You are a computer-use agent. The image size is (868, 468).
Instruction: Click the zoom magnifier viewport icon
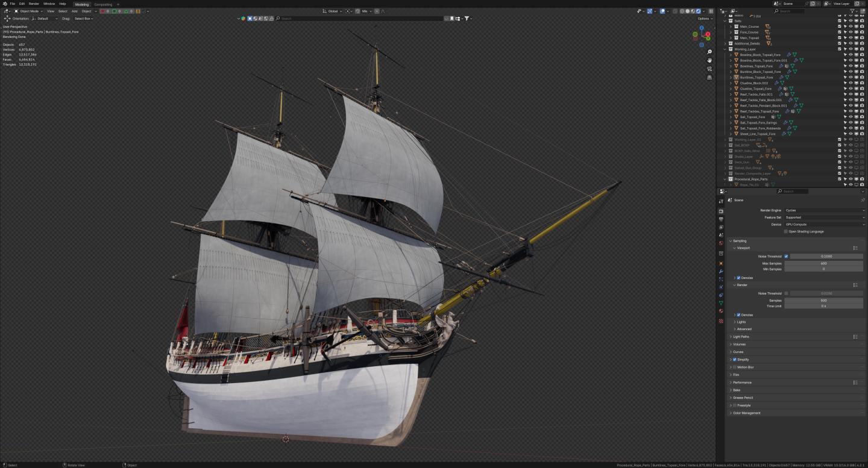[709, 52]
